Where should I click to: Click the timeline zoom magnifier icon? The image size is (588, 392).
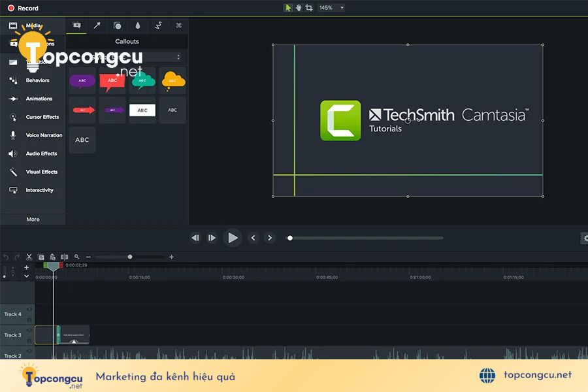[x=77, y=257]
